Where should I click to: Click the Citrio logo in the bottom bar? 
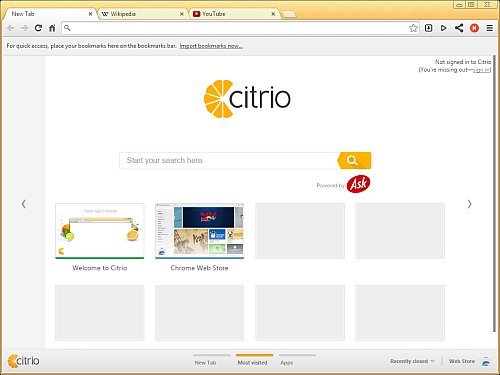23,361
